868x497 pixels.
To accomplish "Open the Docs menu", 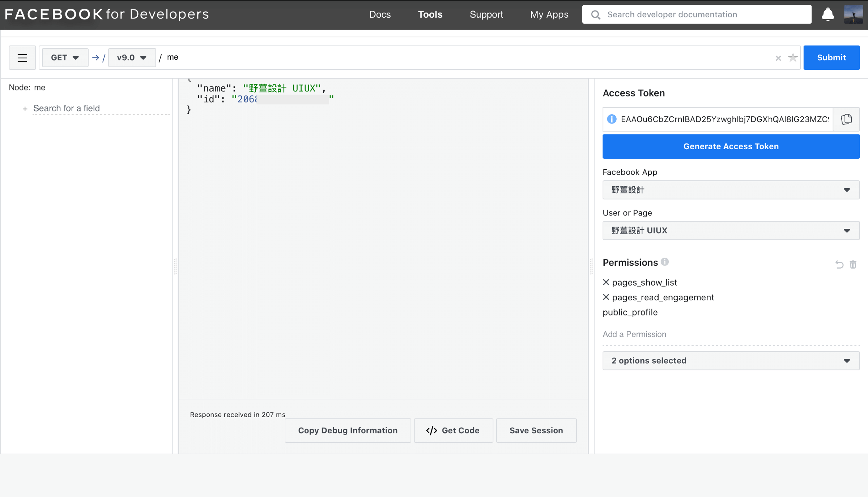I will [x=380, y=14].
